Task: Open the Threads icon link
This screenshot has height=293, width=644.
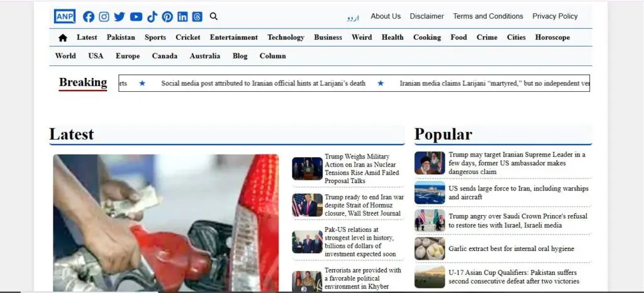Action: (197, 17)
